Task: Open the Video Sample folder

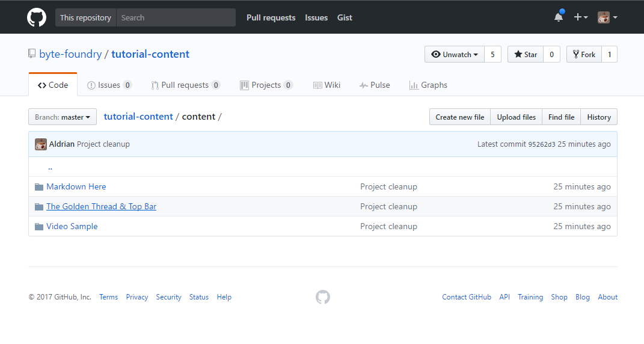Action: [72, 227]
